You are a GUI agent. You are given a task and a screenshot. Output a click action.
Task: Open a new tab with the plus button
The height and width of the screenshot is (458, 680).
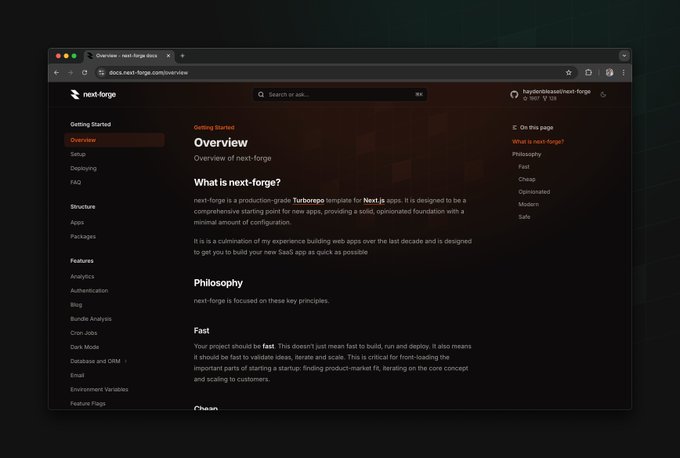182,56
